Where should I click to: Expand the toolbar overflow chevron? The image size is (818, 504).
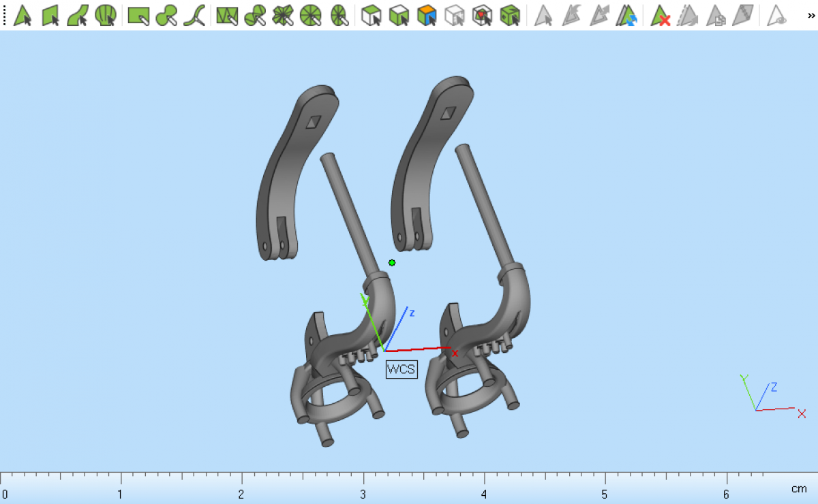coord(811,15)
